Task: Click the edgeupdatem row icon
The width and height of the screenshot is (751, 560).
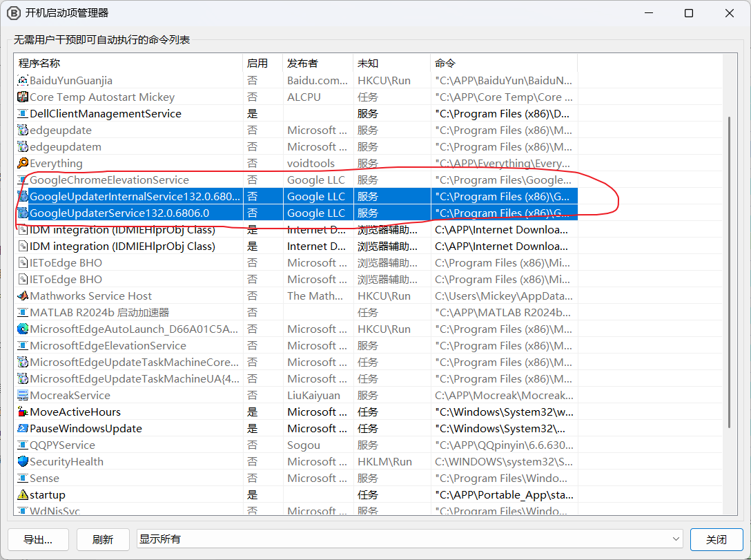Action: click(x=23, y=147)
